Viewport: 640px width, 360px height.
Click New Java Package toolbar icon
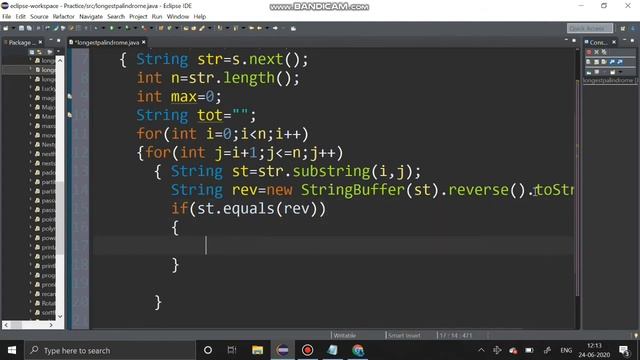[x=161, y=28]
